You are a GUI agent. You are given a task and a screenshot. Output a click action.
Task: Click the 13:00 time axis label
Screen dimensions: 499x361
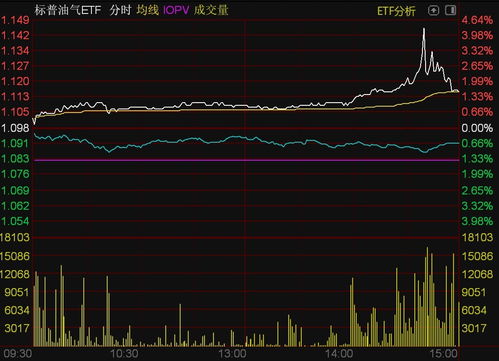click(x=232, y=354)
